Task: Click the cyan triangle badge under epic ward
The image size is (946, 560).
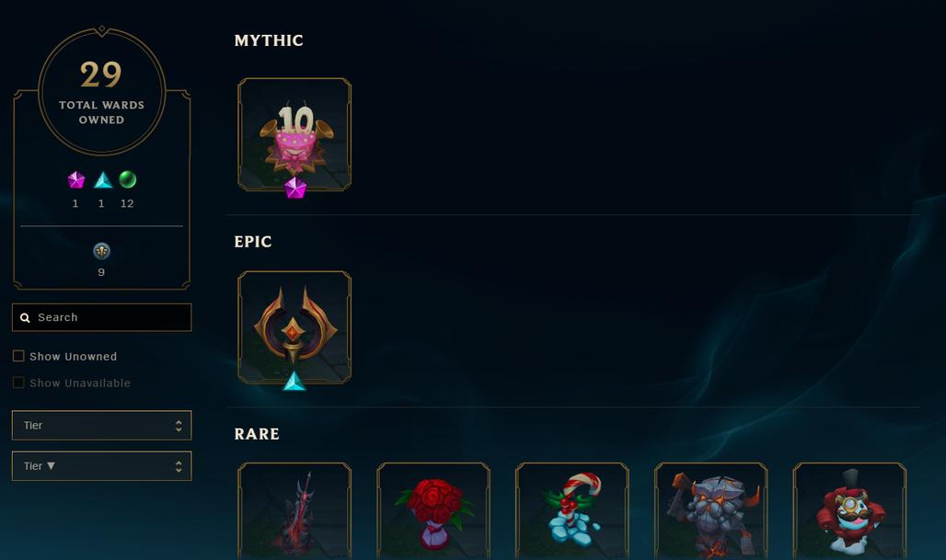Action: coord(294,382)
